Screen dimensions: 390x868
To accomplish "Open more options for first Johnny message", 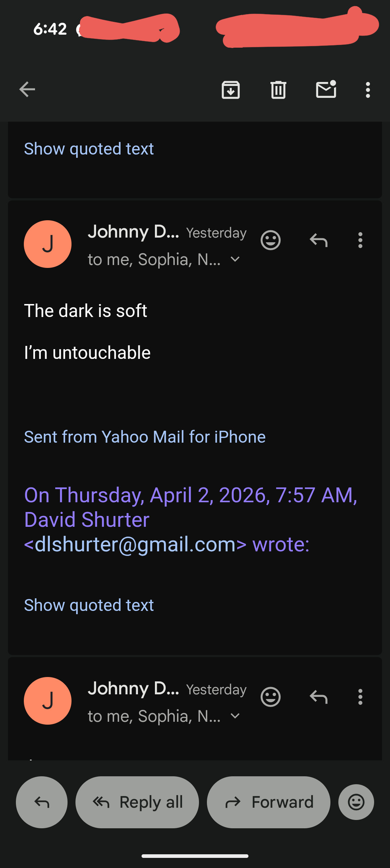I will tap(360, 240).
